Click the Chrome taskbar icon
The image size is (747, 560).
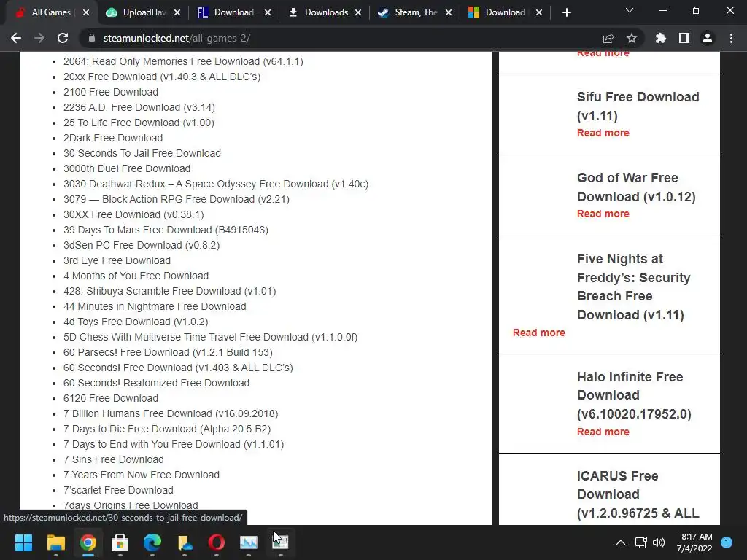88,542
